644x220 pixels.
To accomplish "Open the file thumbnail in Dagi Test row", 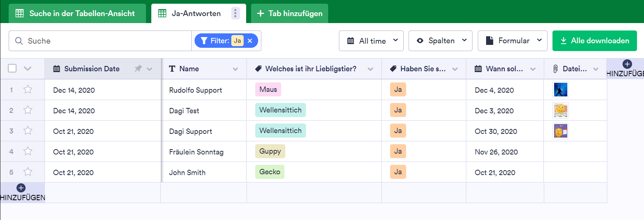I will tap(561, 110).
